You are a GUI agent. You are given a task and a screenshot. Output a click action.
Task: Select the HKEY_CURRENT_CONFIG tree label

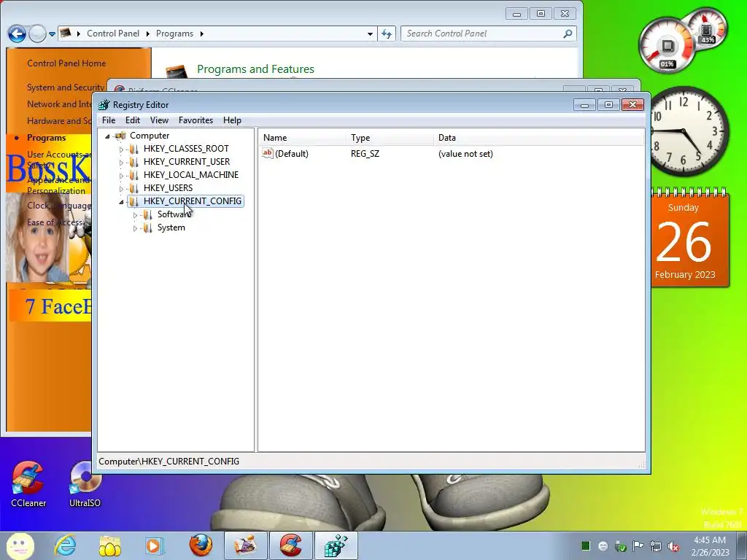pos(193,201)
